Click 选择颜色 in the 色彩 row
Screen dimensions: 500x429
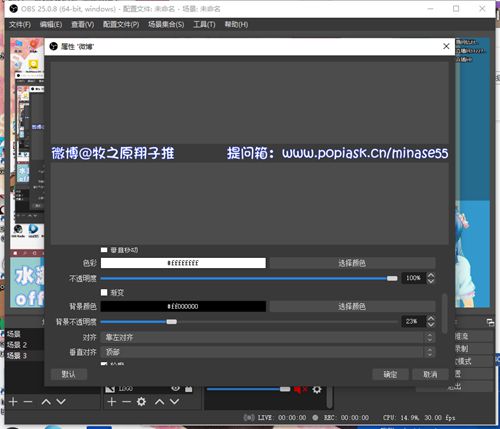tap(352, 263)
